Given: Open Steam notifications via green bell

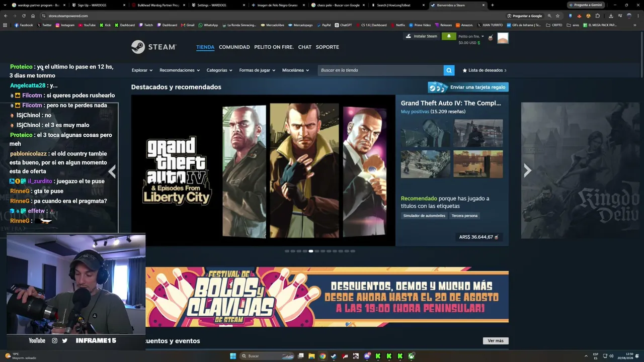Looking at the screenshot, I should [449, 36].
